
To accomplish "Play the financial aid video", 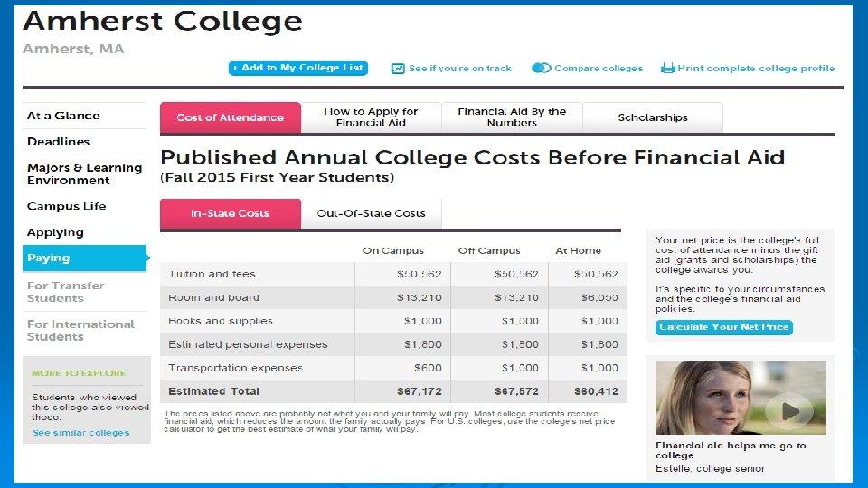I will tap(782, 411).
